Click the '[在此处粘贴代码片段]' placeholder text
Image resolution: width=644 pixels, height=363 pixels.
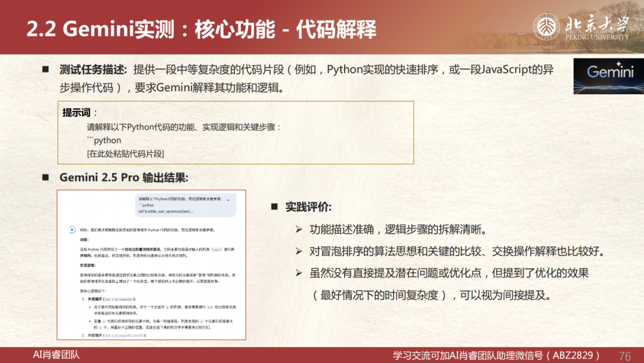click(x=125, y=154)
